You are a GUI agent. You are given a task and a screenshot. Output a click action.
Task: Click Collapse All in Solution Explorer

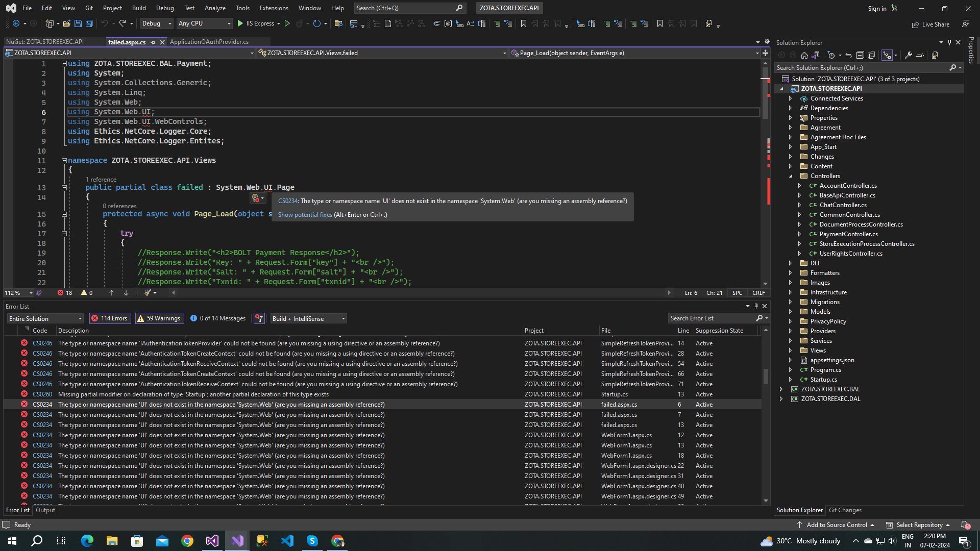pyautogui.click(x=860, y=55)
